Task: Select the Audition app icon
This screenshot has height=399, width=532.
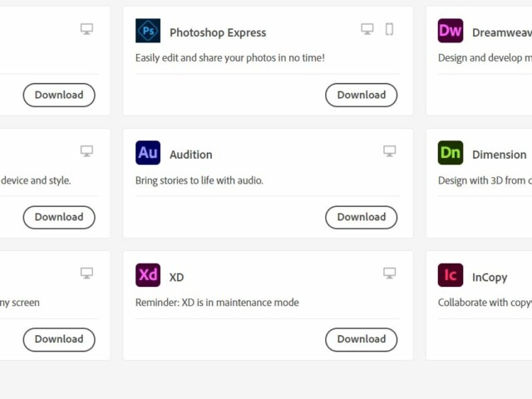Action: [148, 153]
